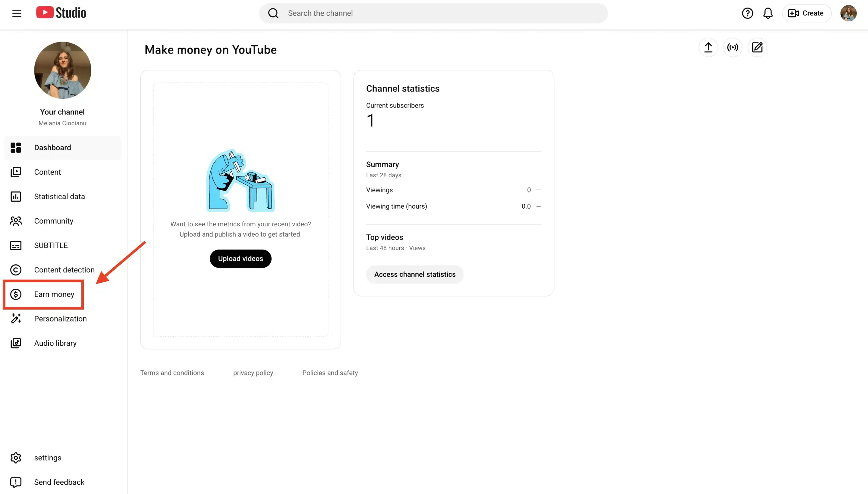Click the YouTube Studio logo
868x494 pixels.
[x=61, y=12]
